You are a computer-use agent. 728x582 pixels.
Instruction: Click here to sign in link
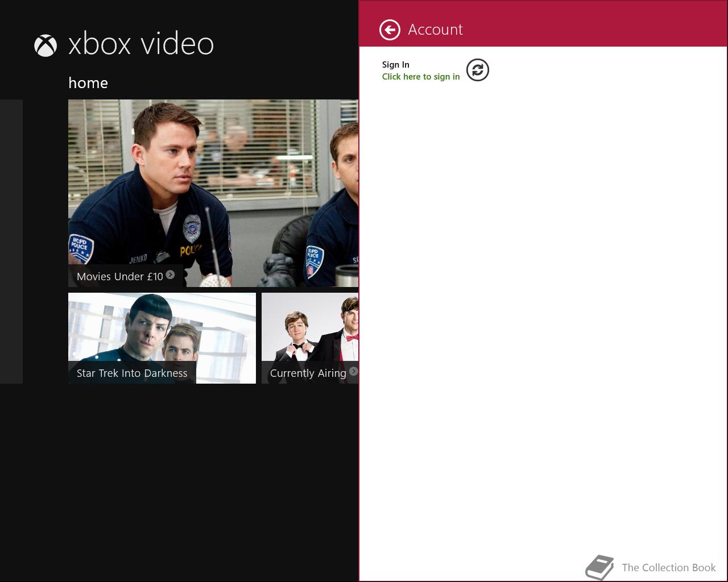click(421, 77)
